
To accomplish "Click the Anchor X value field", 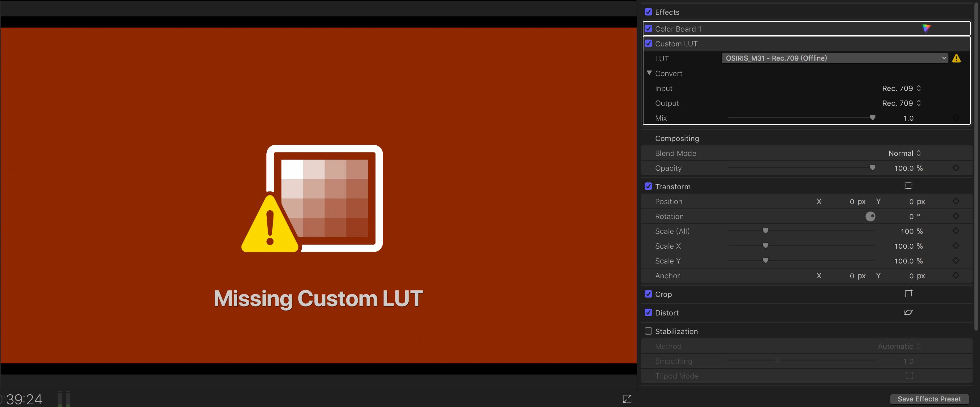I will 858,276.
